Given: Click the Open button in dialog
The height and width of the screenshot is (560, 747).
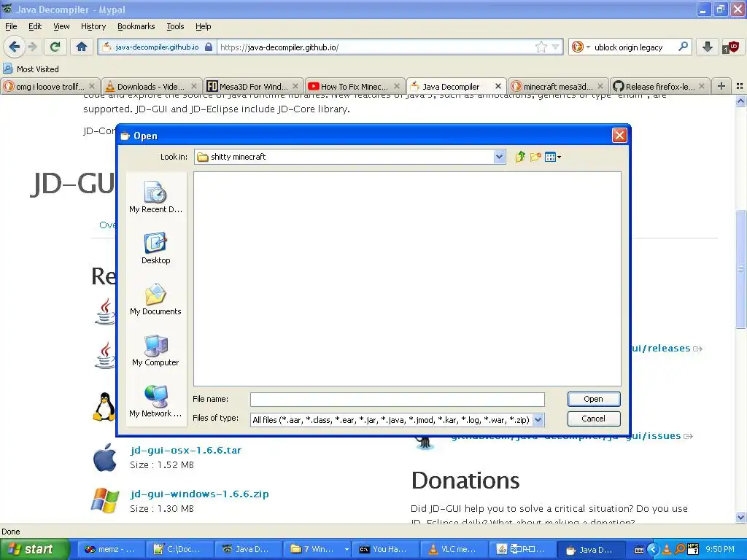Looking at the screenshot, I should 594,399.
